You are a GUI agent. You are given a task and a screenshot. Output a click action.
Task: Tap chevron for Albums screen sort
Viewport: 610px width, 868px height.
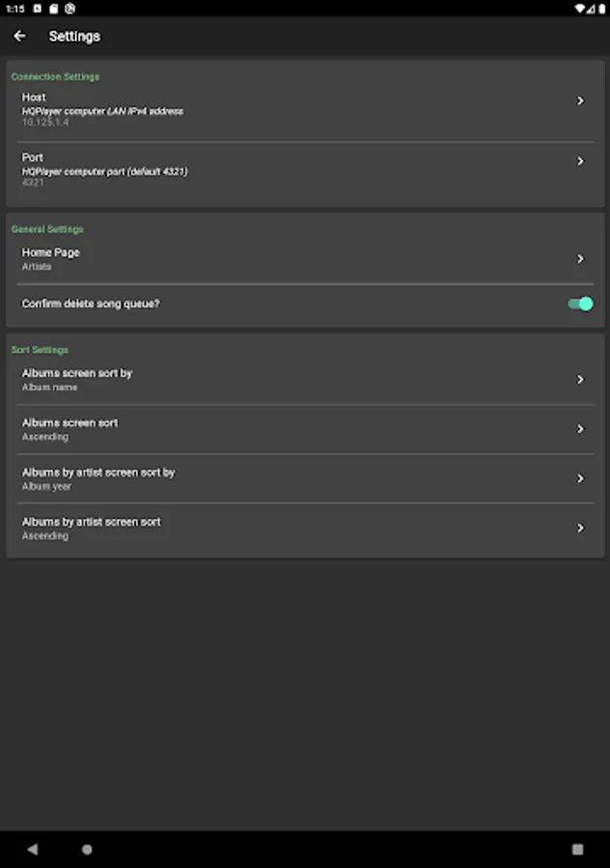click(x=580, y=429)
